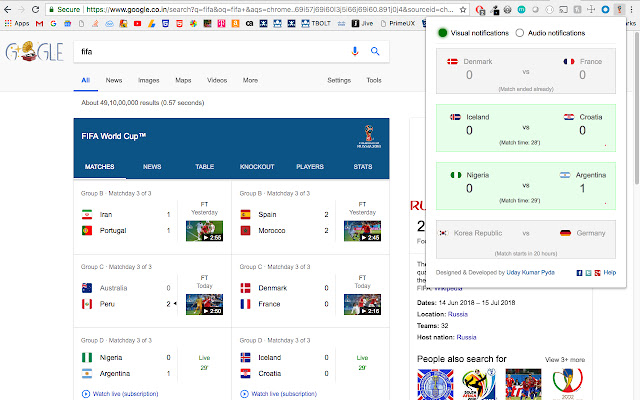Open the PrimeUX bookmark
Viewport: 640px width, 400px height.
tap(398, 24)
